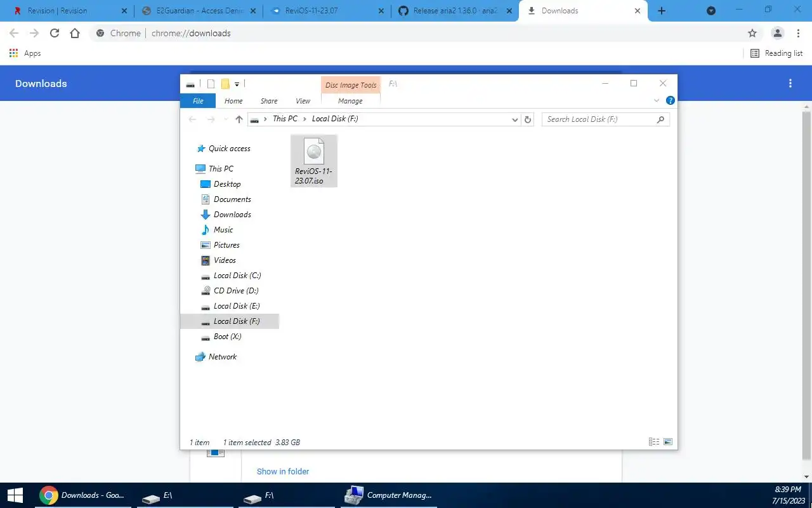Click the Local Disk (E:) drive icon
Viewport: 812px width, 508px height.
[x=206, y=307]
